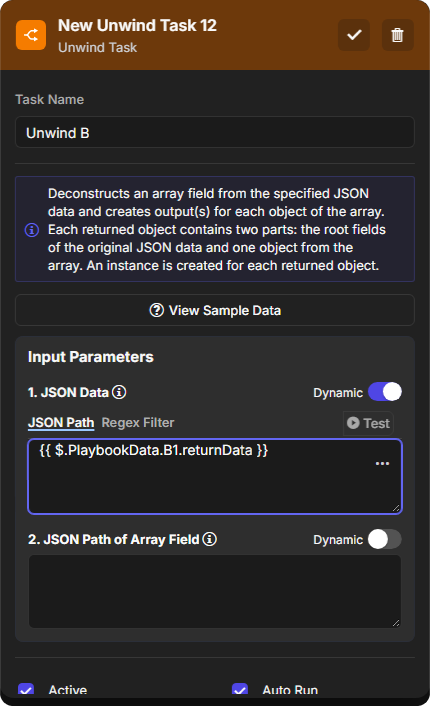Viewport: 430px width, 706px height.
Task: Click the empty JSON Path of Array Field box
Action: (215, 592)
